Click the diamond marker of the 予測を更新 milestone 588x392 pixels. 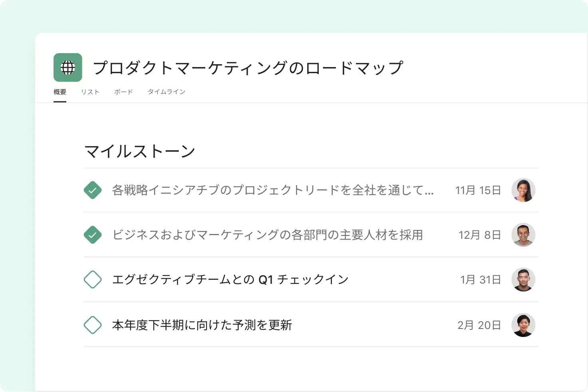[93, 325]
